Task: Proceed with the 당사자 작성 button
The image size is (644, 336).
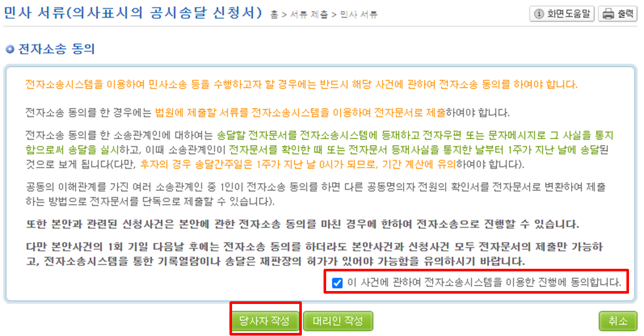Action: pyautogui.click(x=265, y=321)
